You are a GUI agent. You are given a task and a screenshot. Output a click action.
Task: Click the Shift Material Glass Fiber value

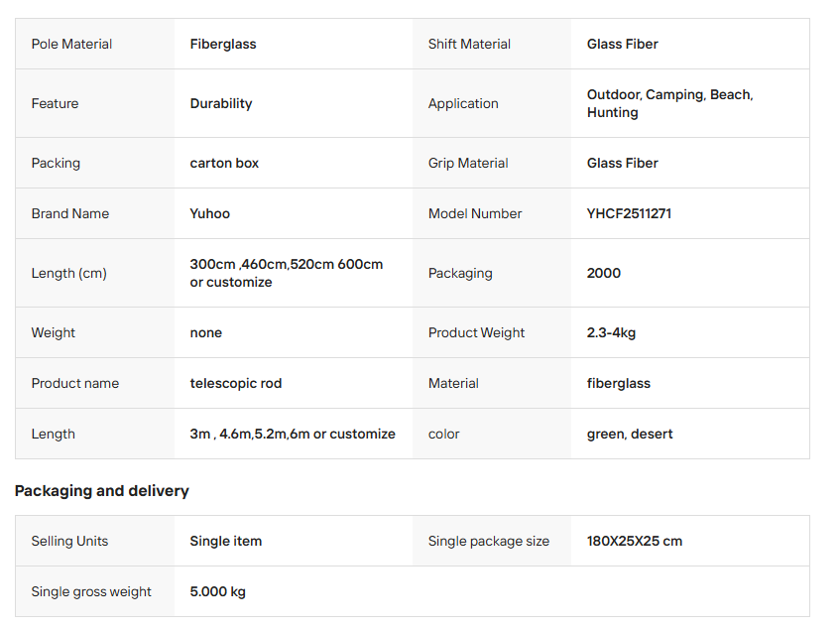[622, 44]
